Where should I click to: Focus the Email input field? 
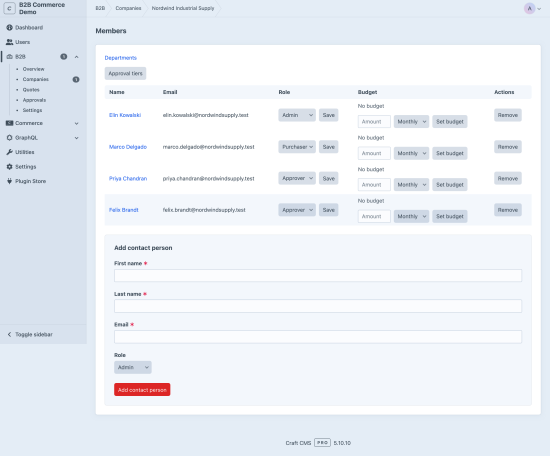pyautogui.click(x=318, y=337)
